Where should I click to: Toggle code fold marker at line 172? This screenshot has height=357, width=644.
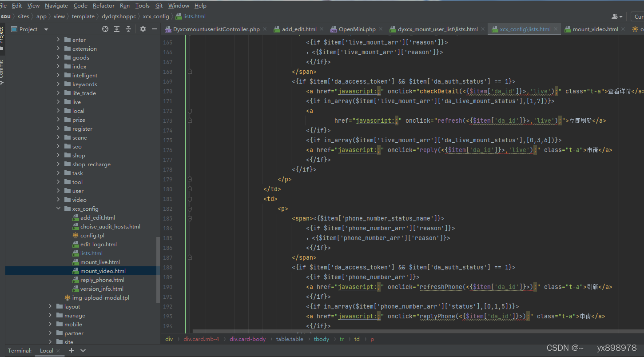(190, 111)
